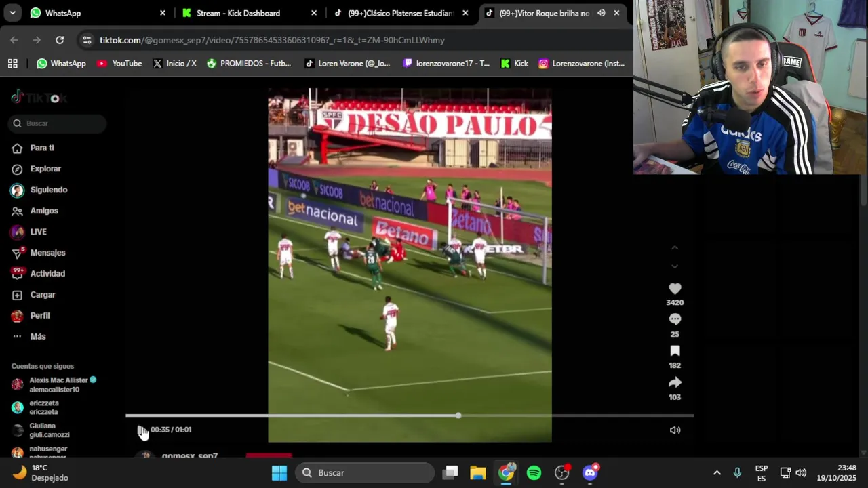This screenshot has width=868, height=488.
Task: Open nahusenger followed account
Action: click(x=38, y=452)
